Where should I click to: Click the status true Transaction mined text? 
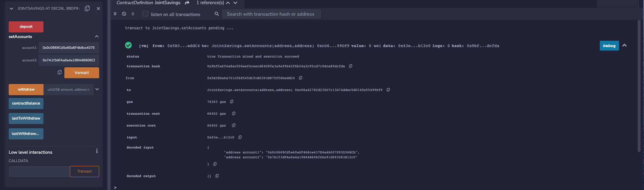click(253, 56)
